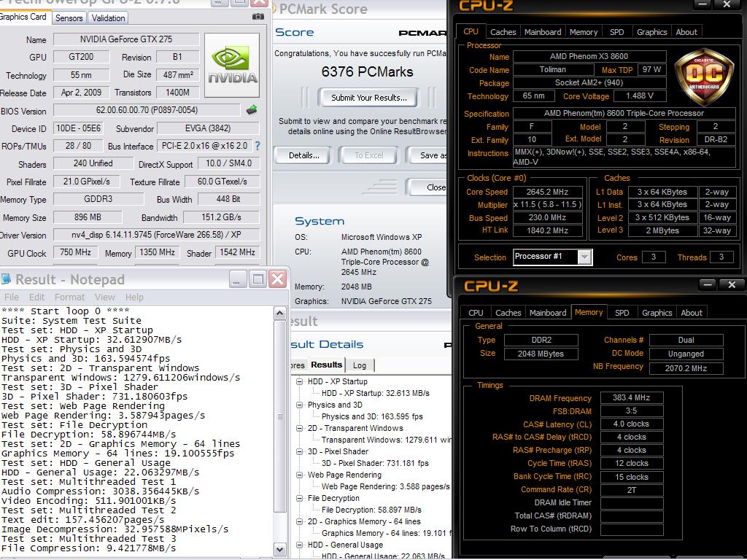
Task: Close the Result Notepad window
Action: [x=277, y=279]
